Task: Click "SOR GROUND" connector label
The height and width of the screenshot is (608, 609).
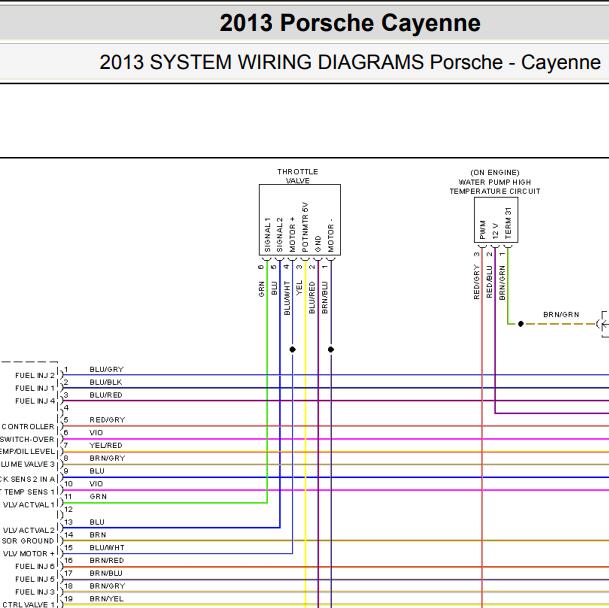Action: pos(28,541)
